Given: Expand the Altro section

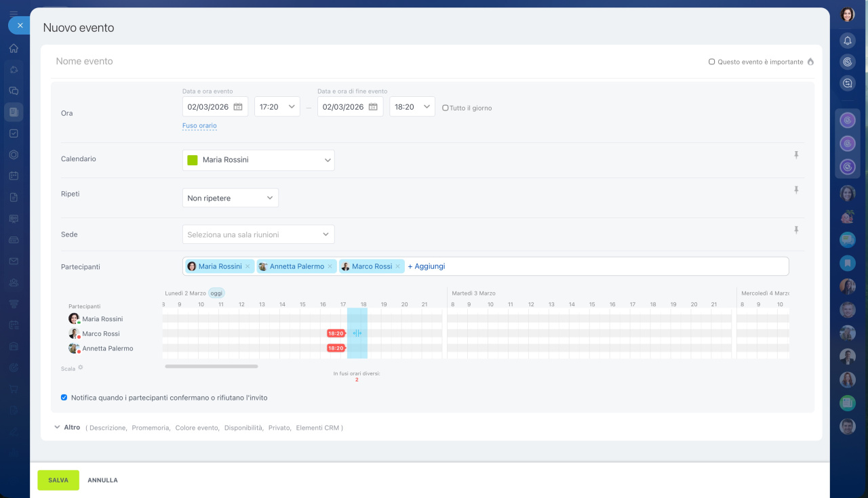Looking at the screenshot, I should 66,428.
